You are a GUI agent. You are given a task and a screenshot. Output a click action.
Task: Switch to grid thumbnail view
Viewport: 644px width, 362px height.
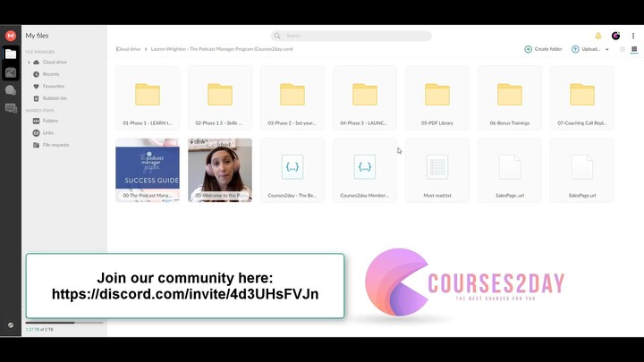634,49
